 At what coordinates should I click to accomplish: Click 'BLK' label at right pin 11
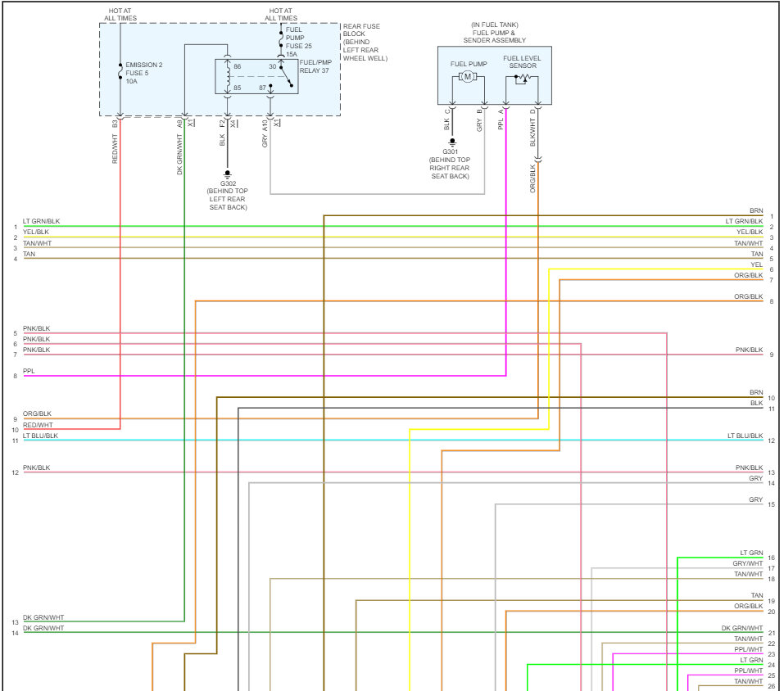pos(756,403)
